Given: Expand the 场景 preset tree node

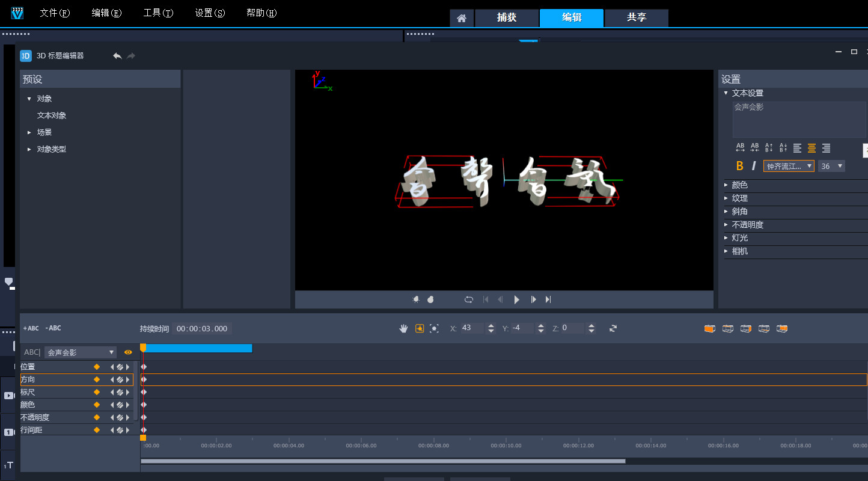Looking at the screenshot, I should tap(29, 132).
